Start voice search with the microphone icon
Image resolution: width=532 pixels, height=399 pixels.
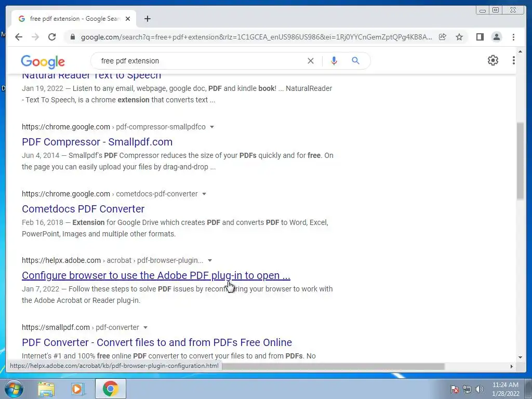334,61
